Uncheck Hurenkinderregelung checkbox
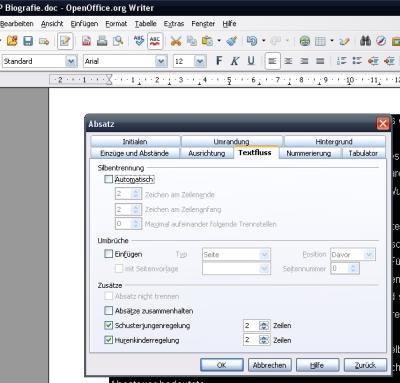Screen dimensions: 400x383 pyautogui.click(x=109, y=340)
